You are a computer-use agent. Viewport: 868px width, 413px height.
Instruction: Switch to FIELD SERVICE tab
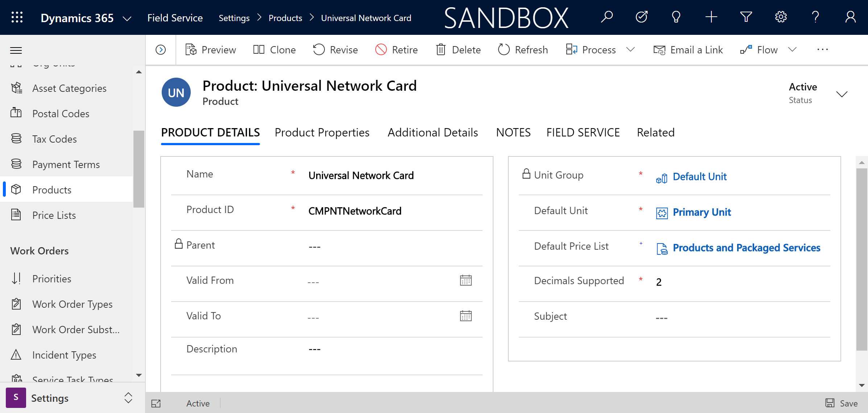tap(583, 132)
